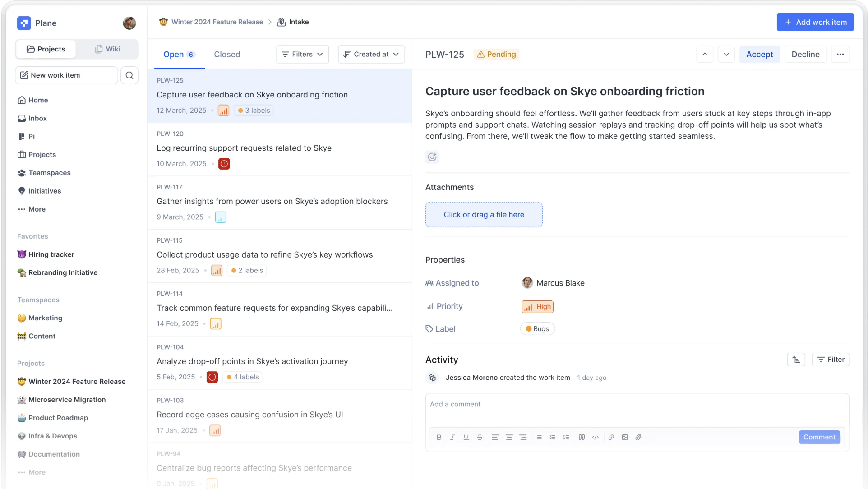Click the Add a comment field
The image size is (868, 489).
(636, 404)
